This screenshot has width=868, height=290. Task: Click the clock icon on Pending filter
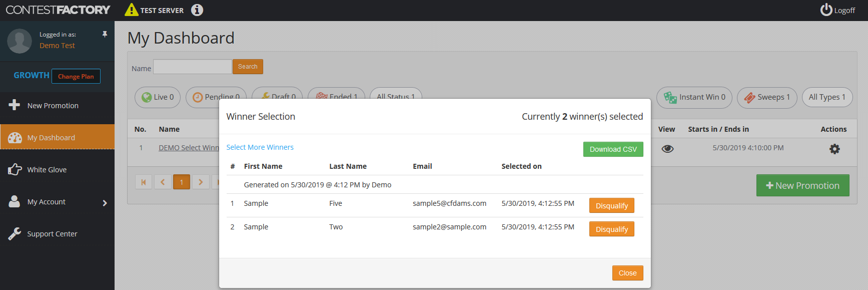[198, 97]
